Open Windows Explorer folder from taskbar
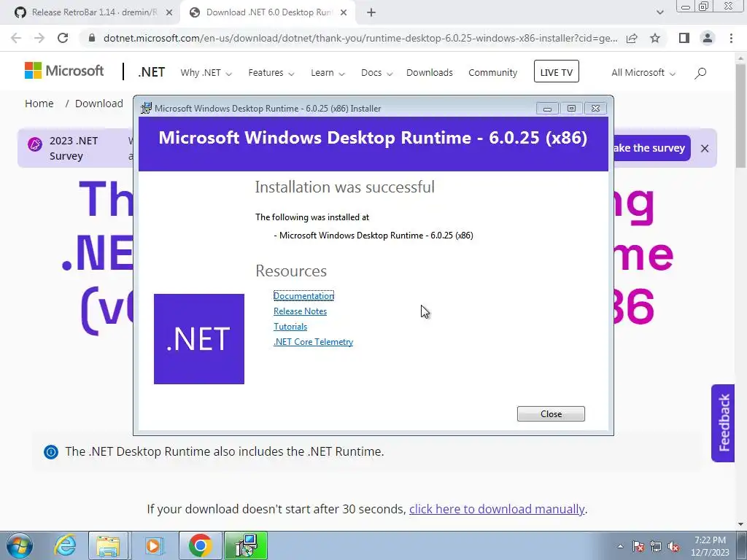The width and height of the screenshot is (747, 560). click(108, 545)
